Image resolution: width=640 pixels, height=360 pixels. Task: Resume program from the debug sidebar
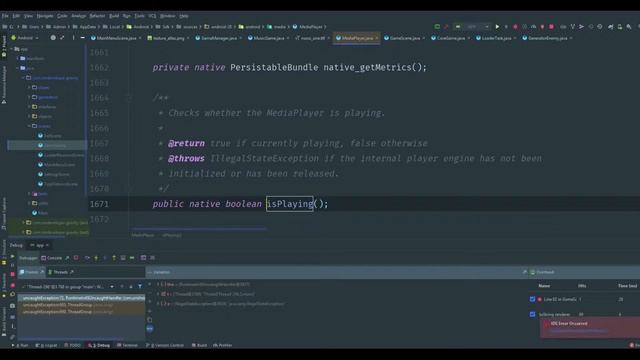coord(12,256)
